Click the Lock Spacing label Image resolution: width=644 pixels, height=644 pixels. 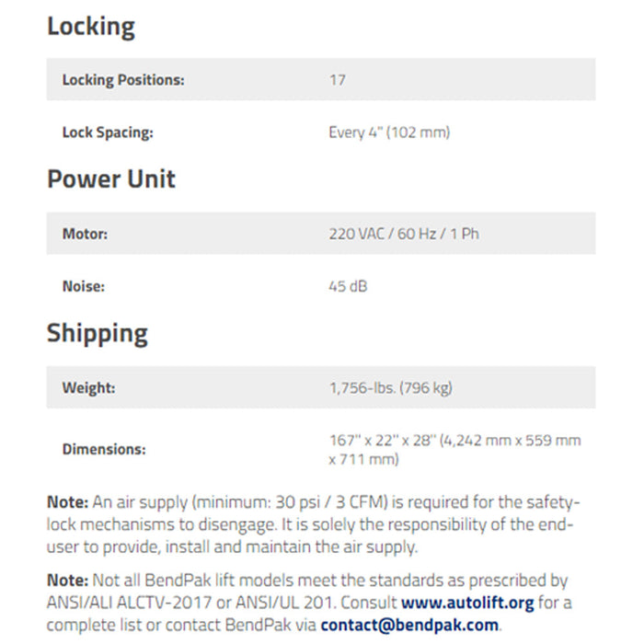(x=108, y=132)
